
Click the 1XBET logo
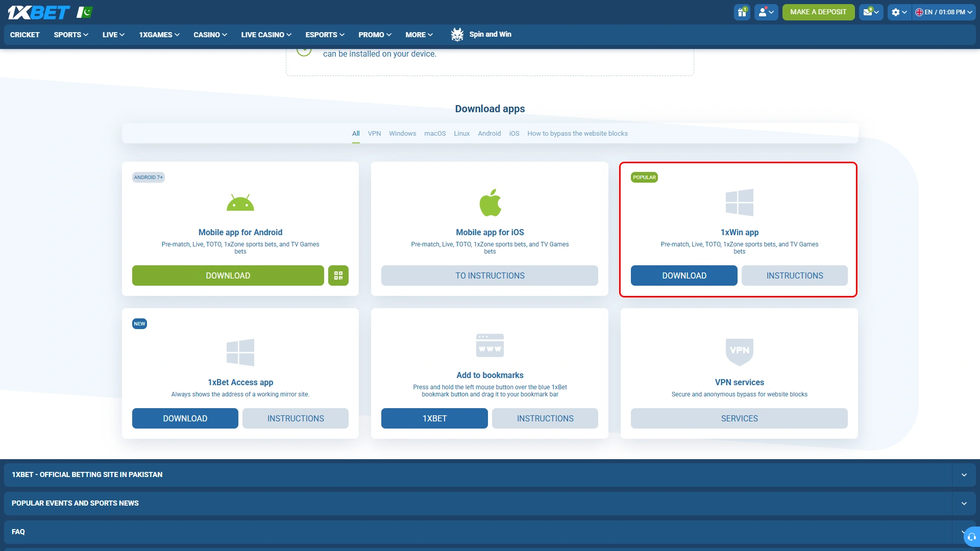pyautogui.click(x=39, y=12)
